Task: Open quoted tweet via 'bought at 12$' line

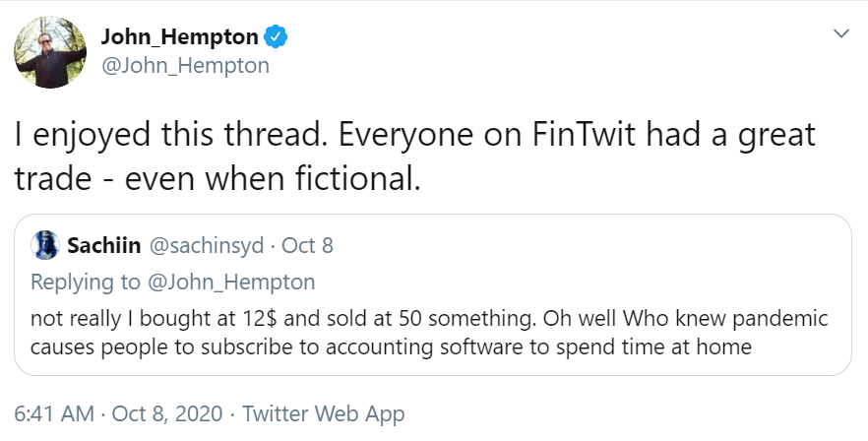Action: pyautogui.click(x=177, y=320)
